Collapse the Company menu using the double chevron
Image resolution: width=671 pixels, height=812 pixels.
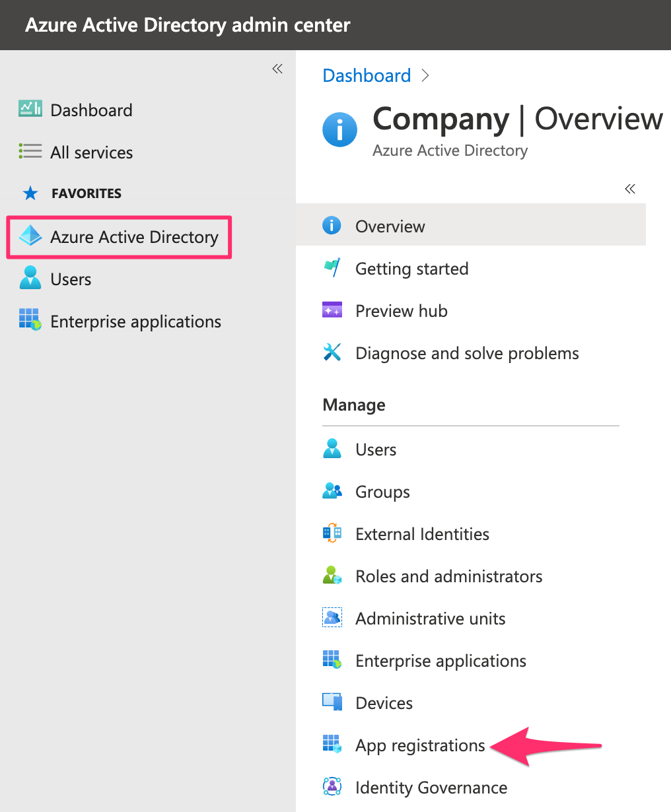coord(629,189)
